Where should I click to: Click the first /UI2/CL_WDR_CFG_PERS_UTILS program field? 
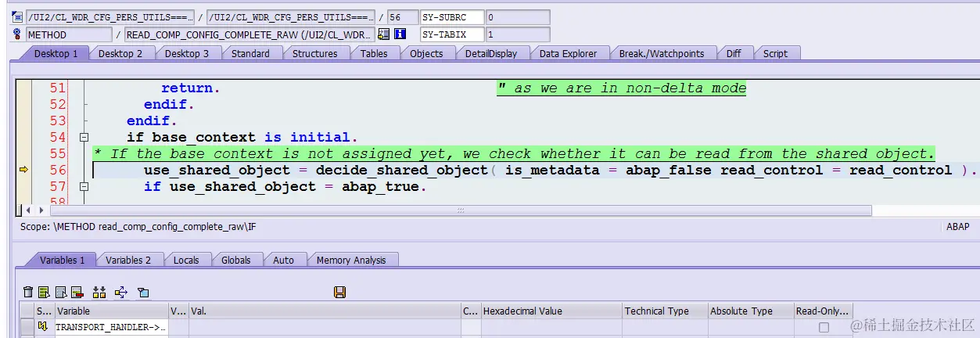(110, 17)
